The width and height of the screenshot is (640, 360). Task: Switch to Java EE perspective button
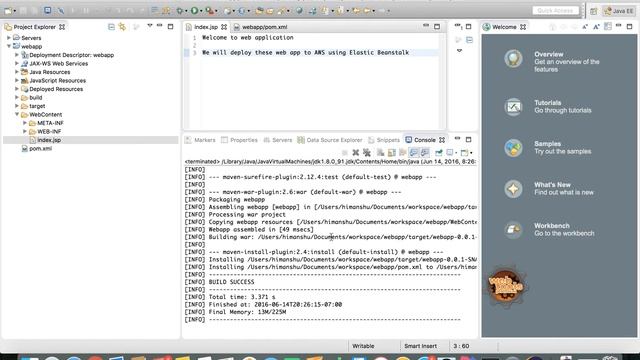[618, 11]
